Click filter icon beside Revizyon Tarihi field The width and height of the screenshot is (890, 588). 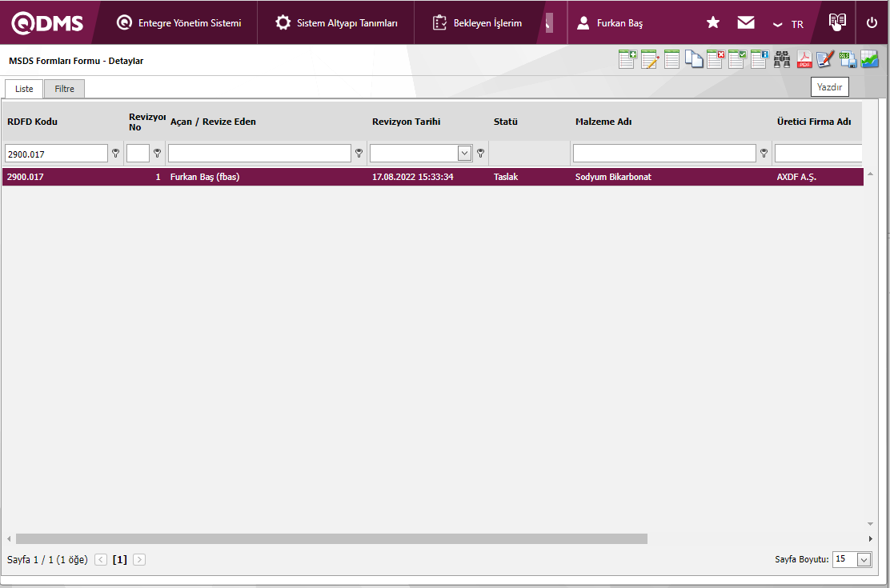click(481, 153)
